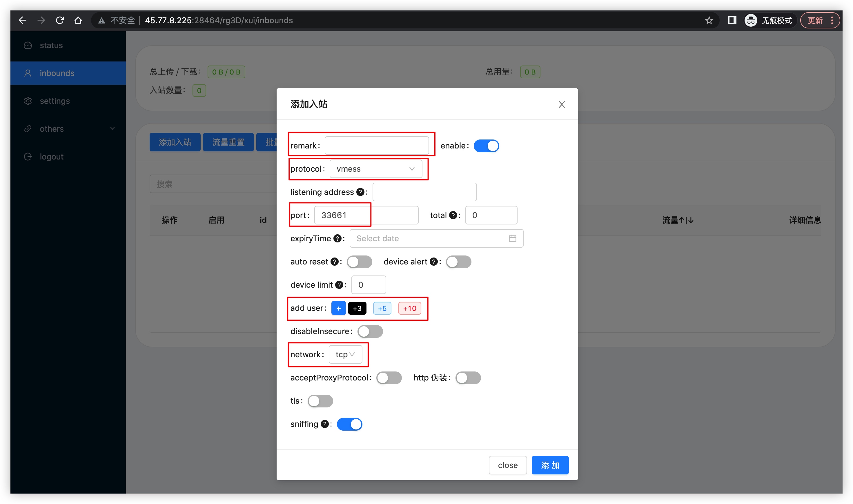Click the expiryTime calendar icon
This screenshot has height=504, width=853.
[512, 238]
